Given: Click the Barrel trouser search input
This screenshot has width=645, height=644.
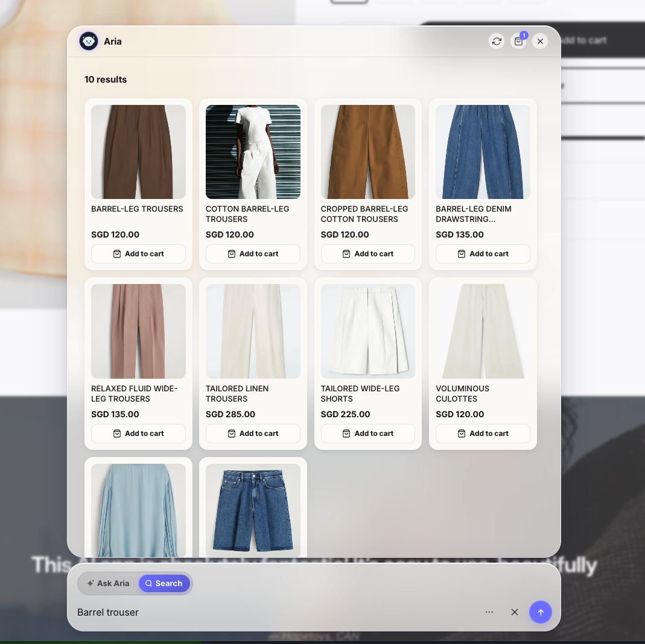Looking at the screenshot, I should click(x=276, y=612).
